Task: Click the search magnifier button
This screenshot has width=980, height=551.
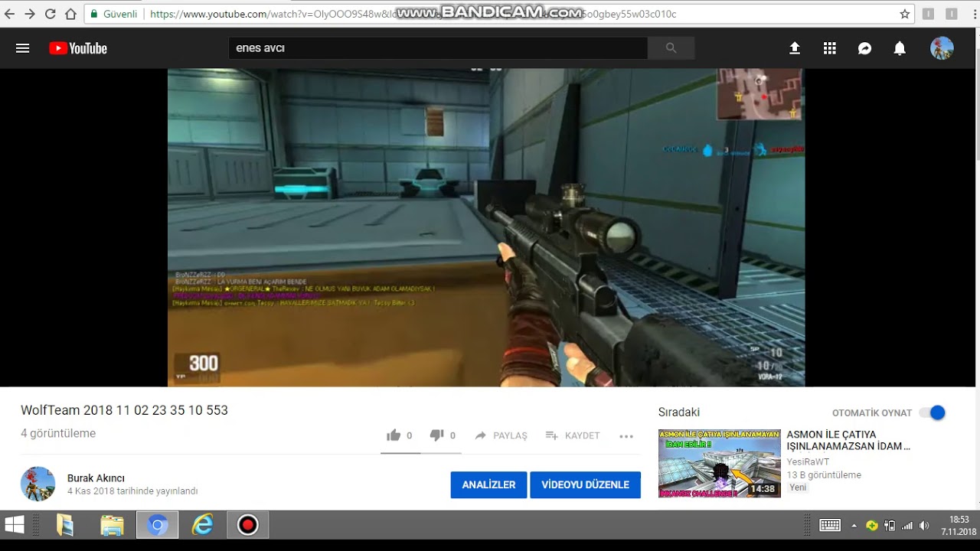Action: point(671,48)
